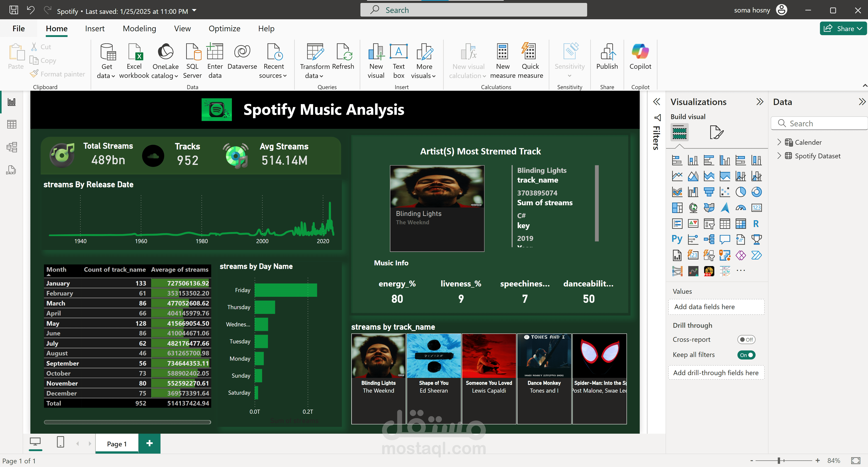
Task: Open DAX query view in sidebar
Action: click(11, 170)
